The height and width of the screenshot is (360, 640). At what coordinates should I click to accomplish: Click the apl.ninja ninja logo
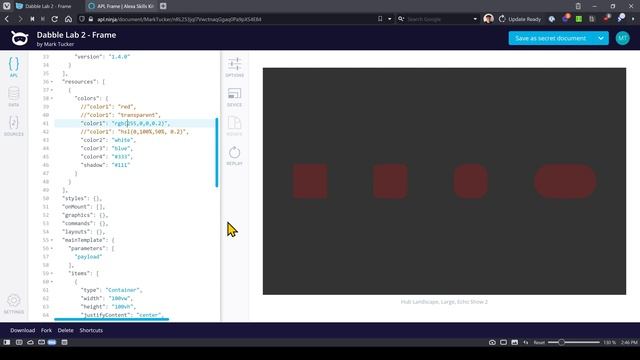(20, 38)
